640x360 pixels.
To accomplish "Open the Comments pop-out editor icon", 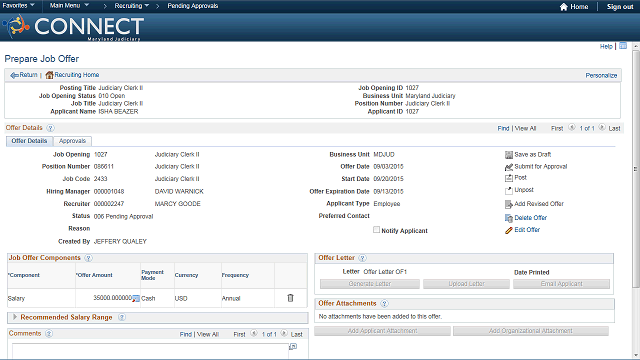I will (293, 347).
